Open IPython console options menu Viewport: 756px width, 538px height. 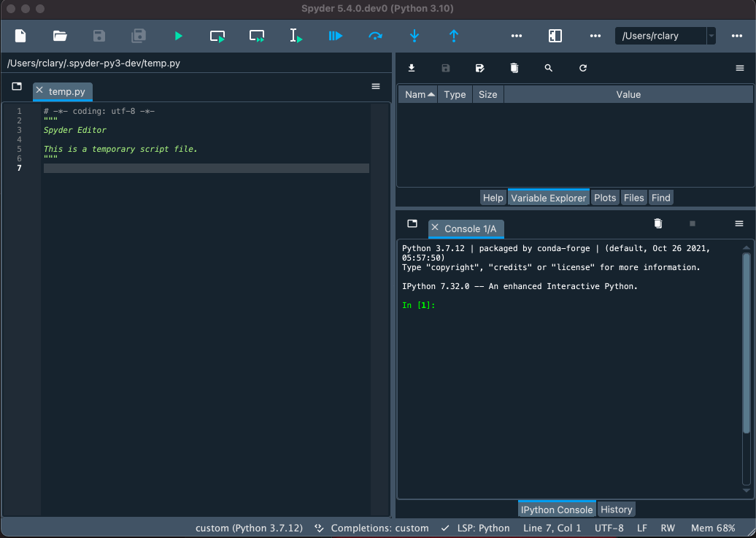[739, 223]
